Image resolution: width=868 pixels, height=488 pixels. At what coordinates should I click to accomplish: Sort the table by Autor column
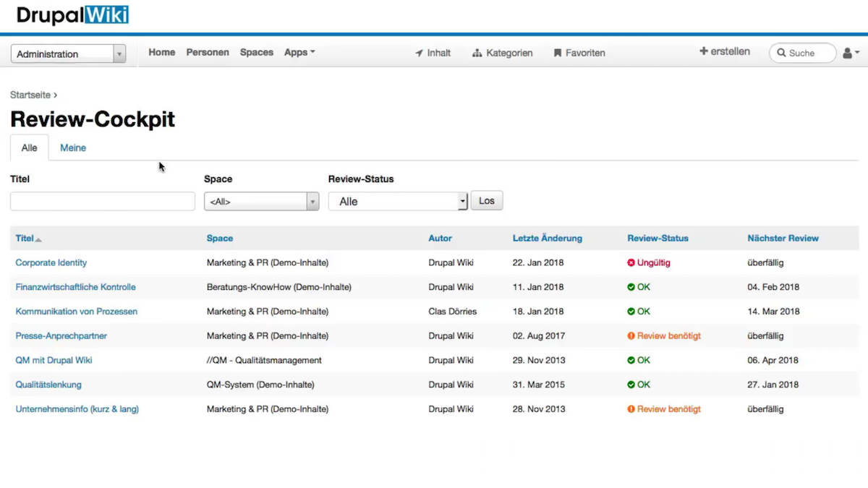441,238
